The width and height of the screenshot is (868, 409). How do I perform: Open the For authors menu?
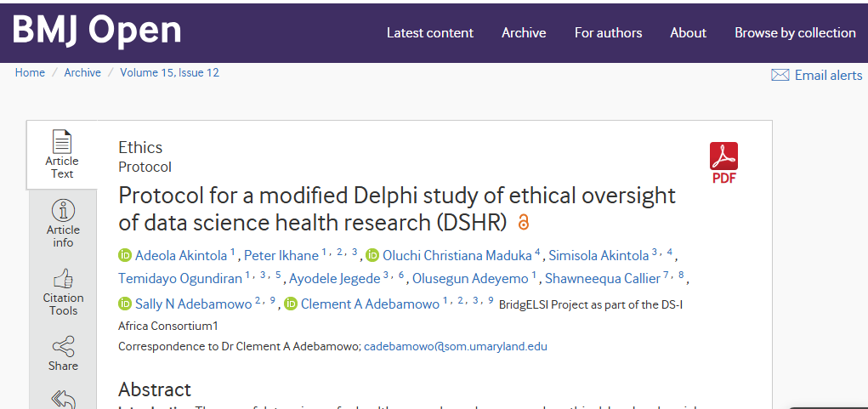(608, 33)
